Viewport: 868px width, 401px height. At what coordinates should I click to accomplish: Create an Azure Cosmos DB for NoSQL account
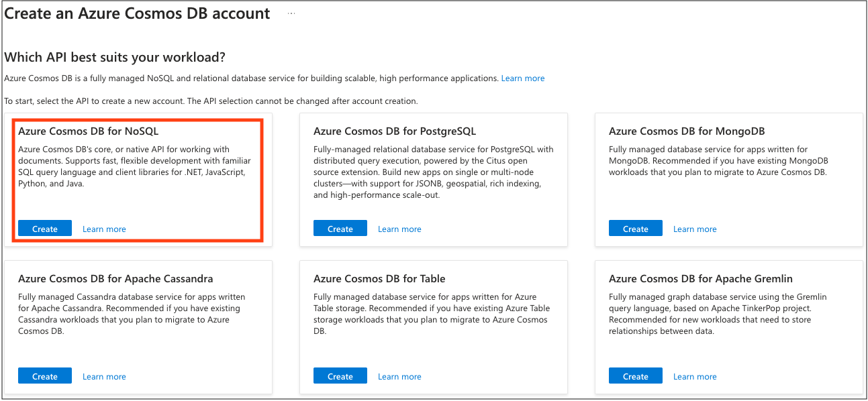[x=45, y=229]
